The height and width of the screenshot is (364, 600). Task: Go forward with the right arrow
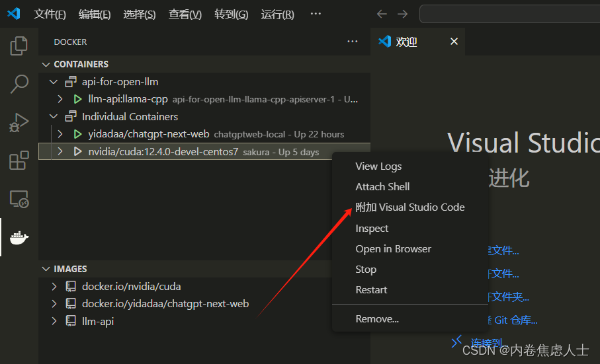[403, 14]
